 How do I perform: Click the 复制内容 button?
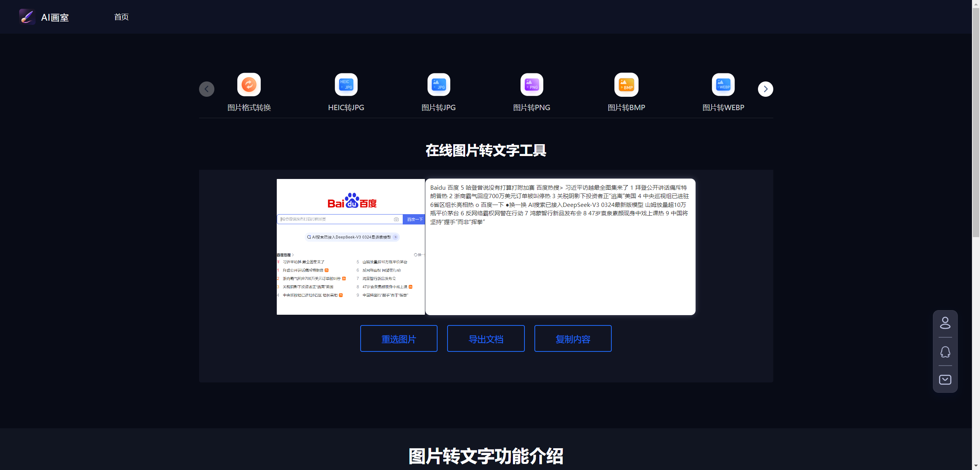pyautogui.click(x=573, y=338)
